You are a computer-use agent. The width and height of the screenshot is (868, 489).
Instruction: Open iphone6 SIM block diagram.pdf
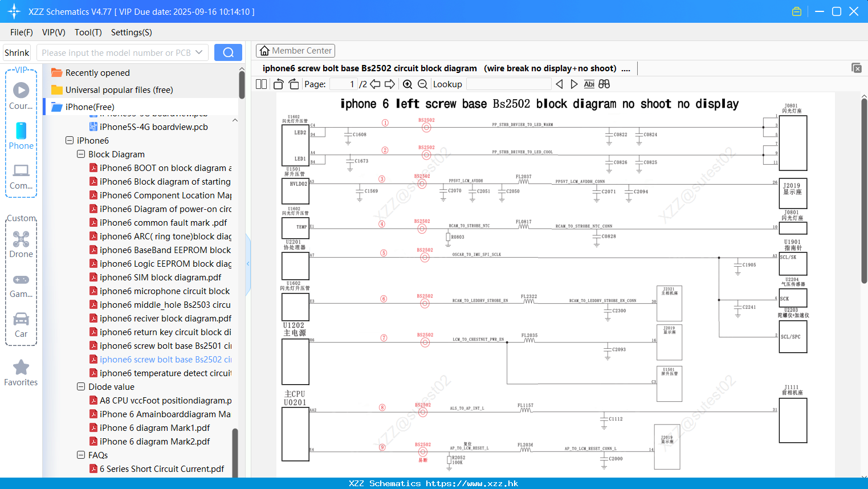coord(155,278)
